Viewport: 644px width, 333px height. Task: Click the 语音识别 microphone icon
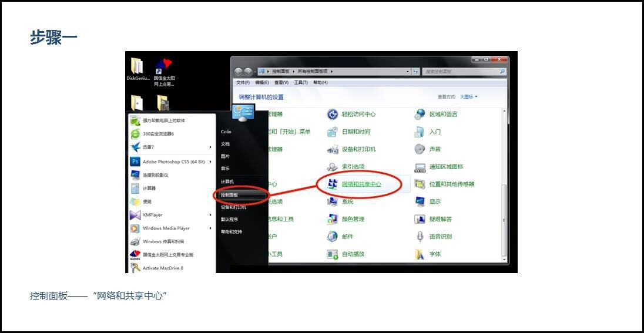pos(420,237)
